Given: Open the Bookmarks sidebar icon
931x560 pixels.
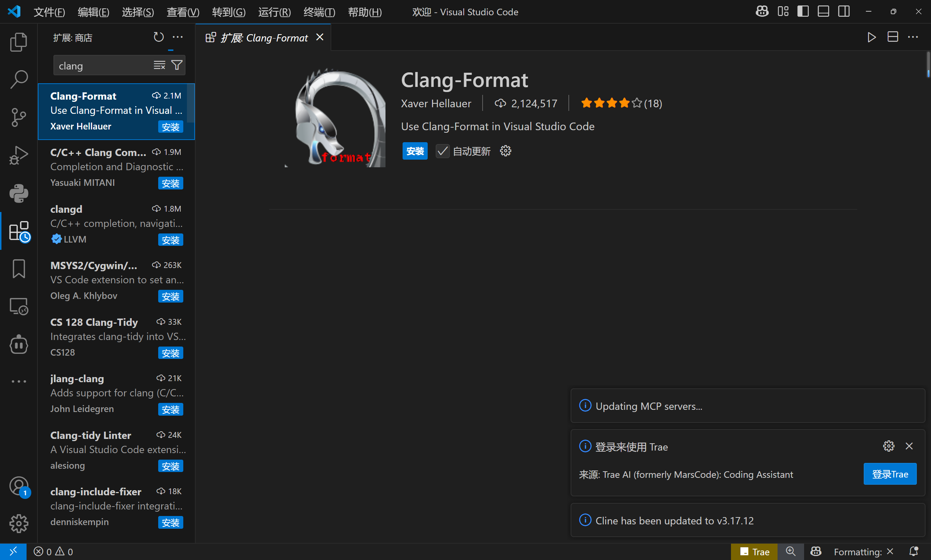Looking at the screenshot, I should [19, 269].
